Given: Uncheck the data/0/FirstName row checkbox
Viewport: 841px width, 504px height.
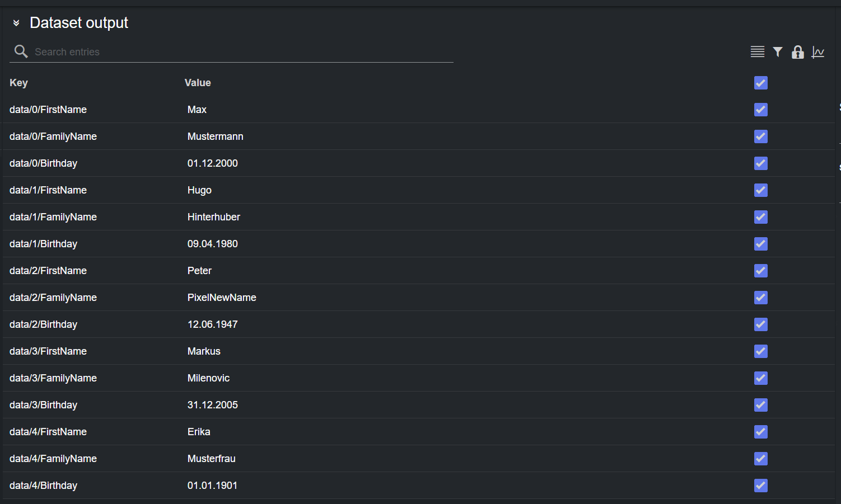Looking at the screenshot, I should coord(760,110).
